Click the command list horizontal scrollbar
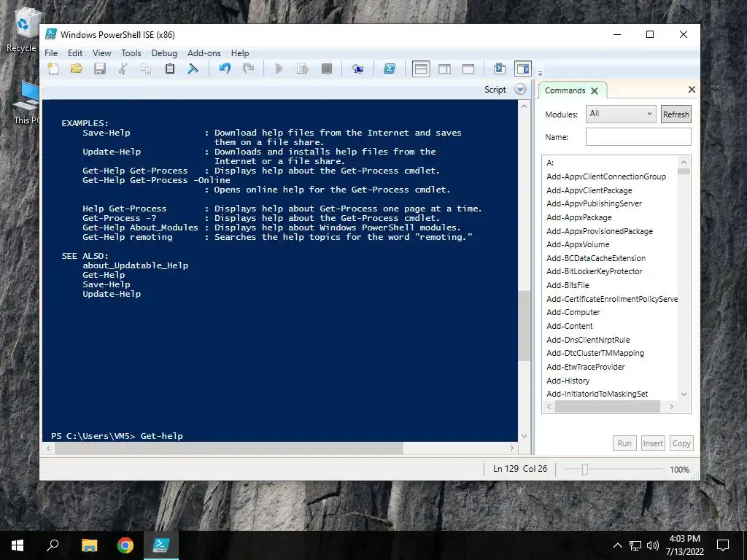This screenshot has width=747, height=560. point(608,407)
